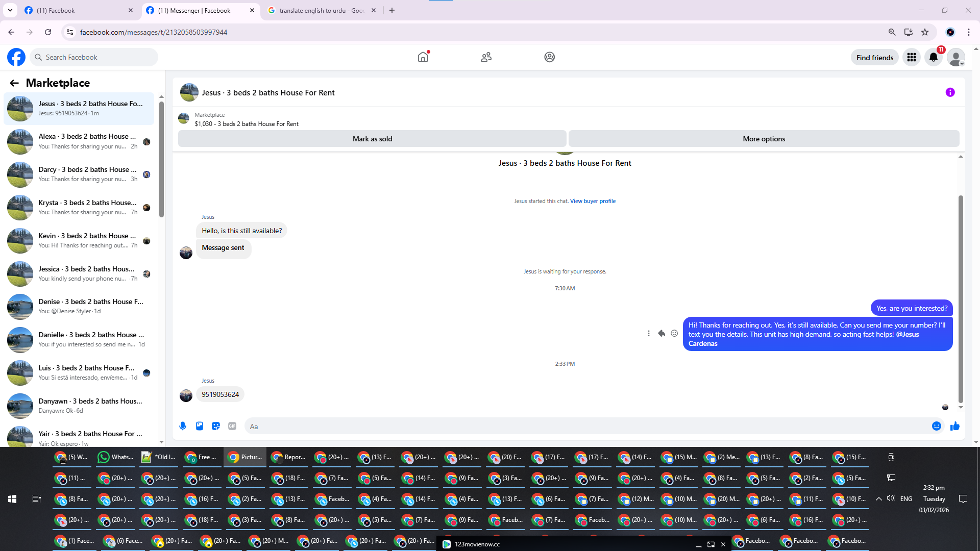
Task: React to the sent message with emoji
Action: click(x=674, y=333)
